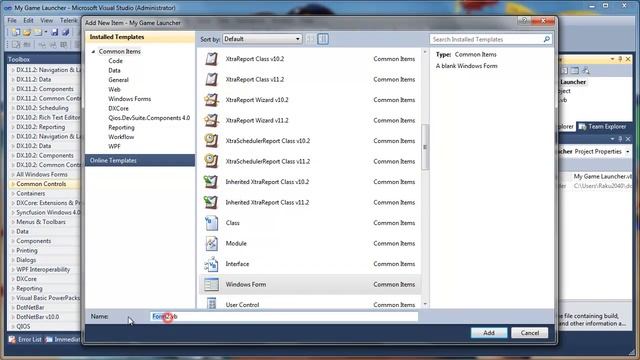Select Workflow template category

[121, 137]
